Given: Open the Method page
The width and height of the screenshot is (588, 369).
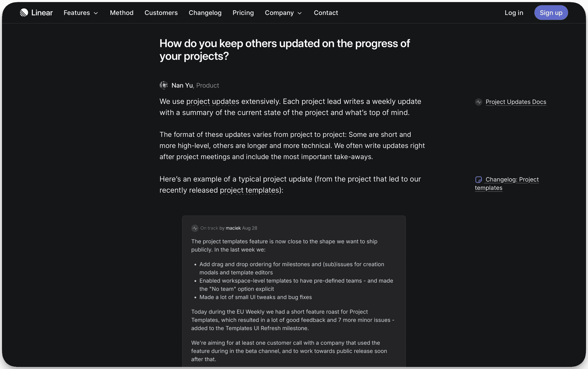Looking at the screenshot, I should (122, 13).
